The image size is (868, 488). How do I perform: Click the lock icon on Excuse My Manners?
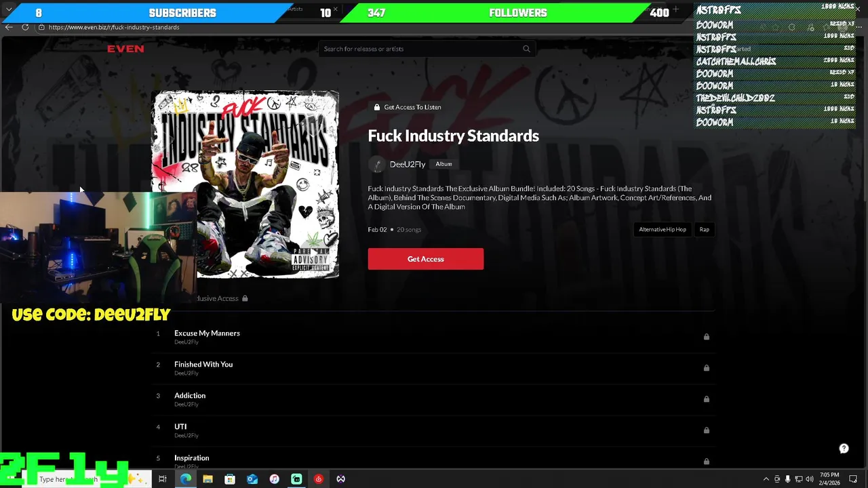(706, 337)
